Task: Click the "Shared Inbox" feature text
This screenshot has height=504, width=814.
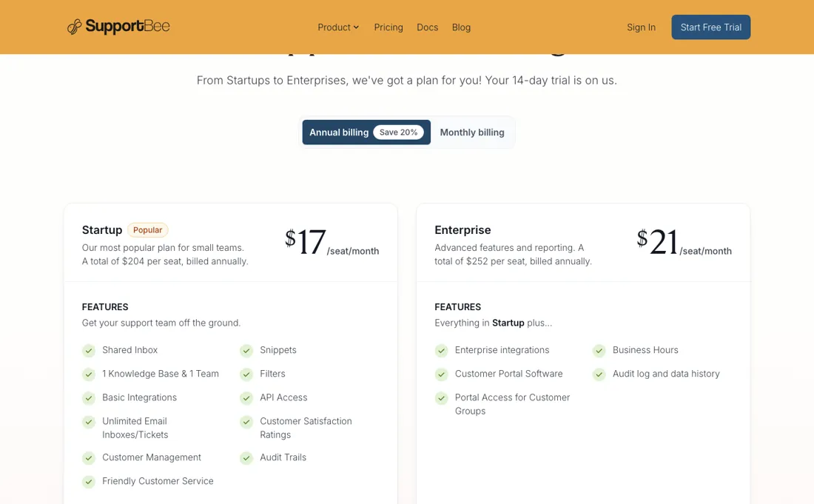Action: click(129, 350)
